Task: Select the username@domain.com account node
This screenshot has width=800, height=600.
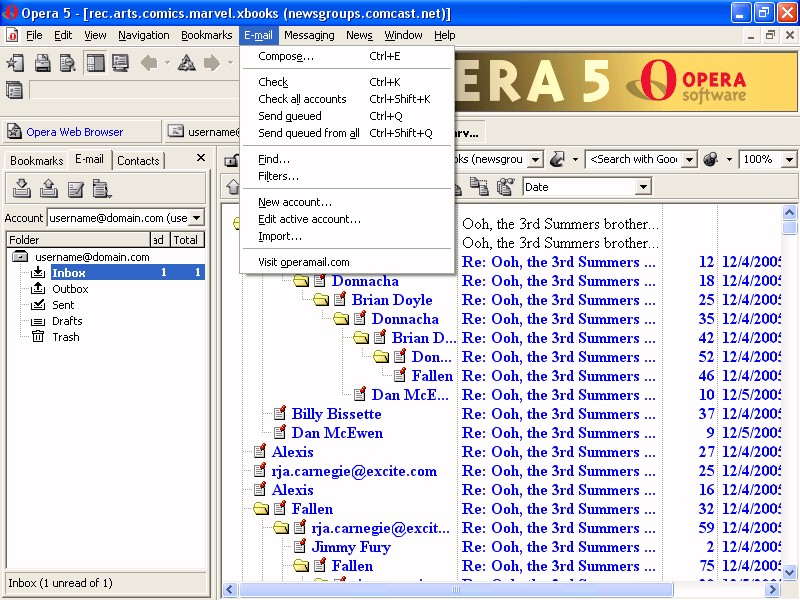Action: tap(92, 257)
